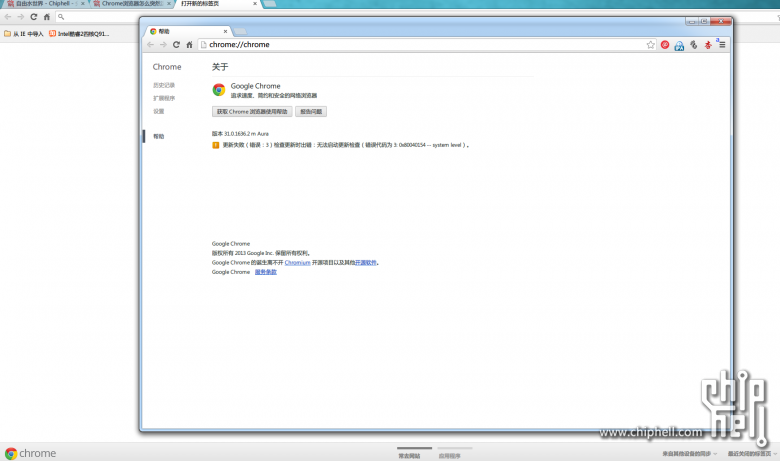The image size is (780, 461).
Task: Click the red circular extension icon
Action: click(x=665, y=45)
